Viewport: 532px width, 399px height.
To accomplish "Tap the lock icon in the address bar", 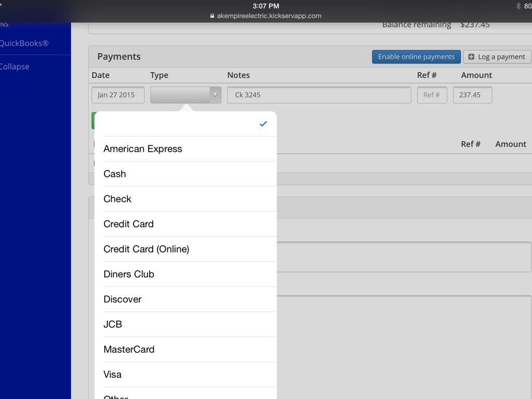I will click(x=212, y=16).
